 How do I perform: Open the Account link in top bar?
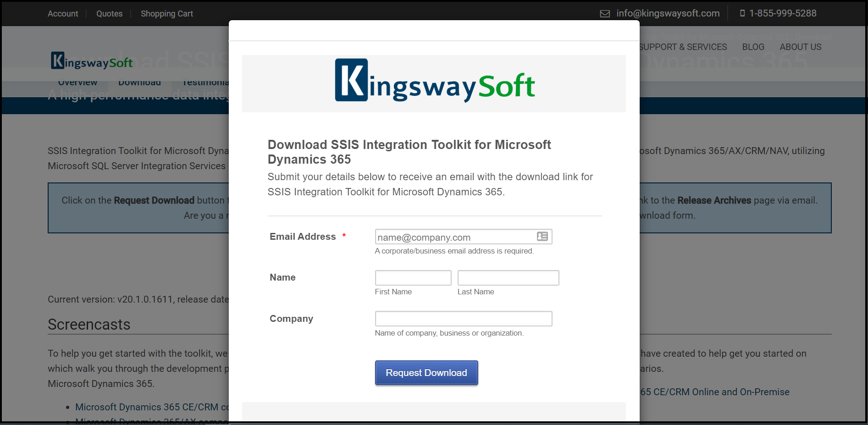[63, 14]
